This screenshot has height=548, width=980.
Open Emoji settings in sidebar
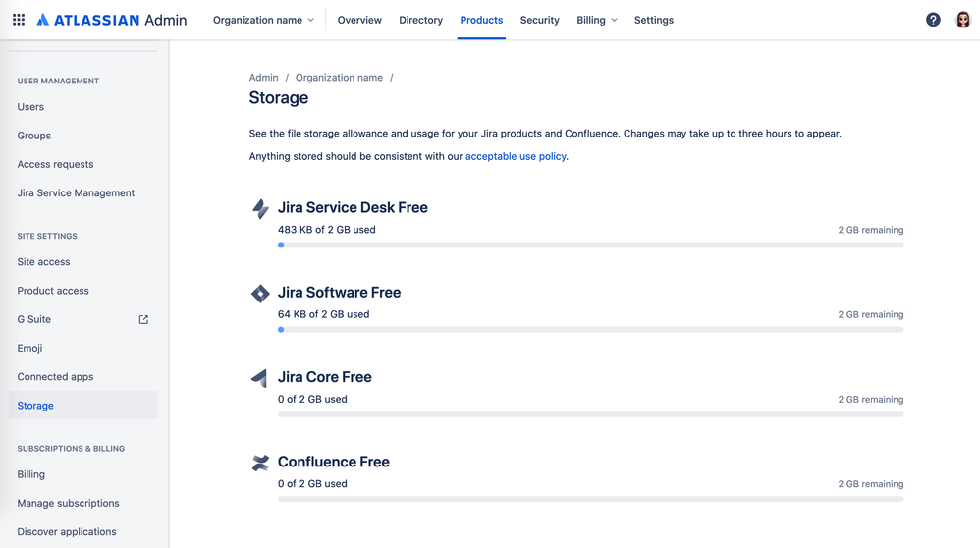click(83, 348)
